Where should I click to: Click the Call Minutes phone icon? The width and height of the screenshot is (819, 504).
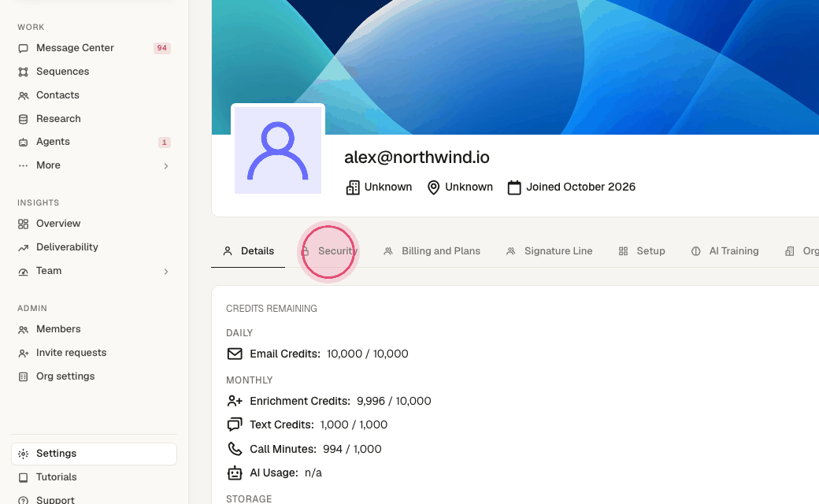235,449
